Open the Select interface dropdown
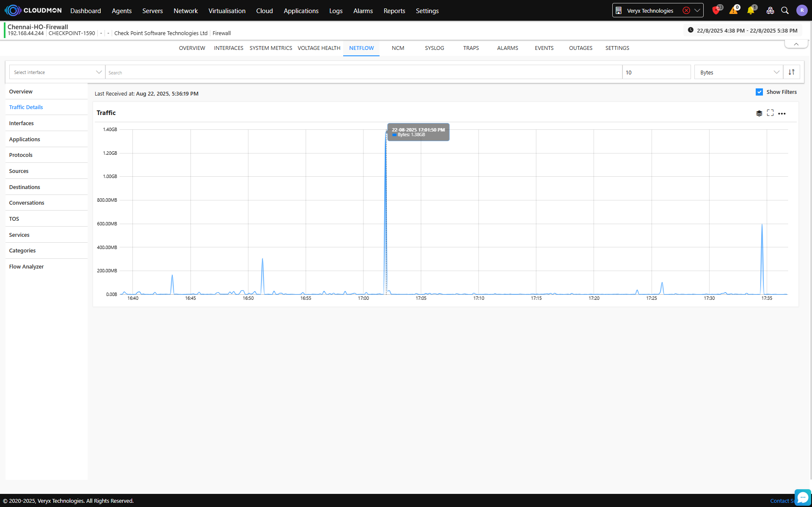The height and width of the screenshot is (507, 812). [57, 72]
